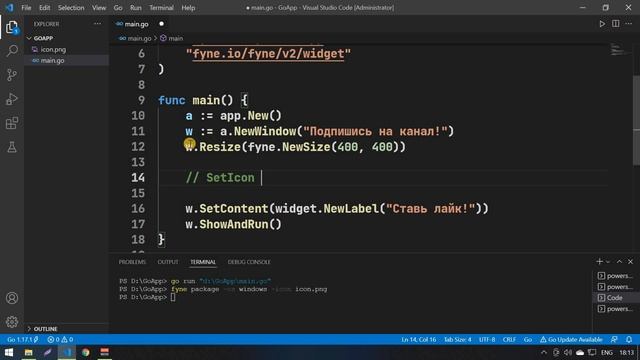The width and height of the screenshot is (640, 360).
Task: Split the editor to the right
Action: tap(616, 24)
